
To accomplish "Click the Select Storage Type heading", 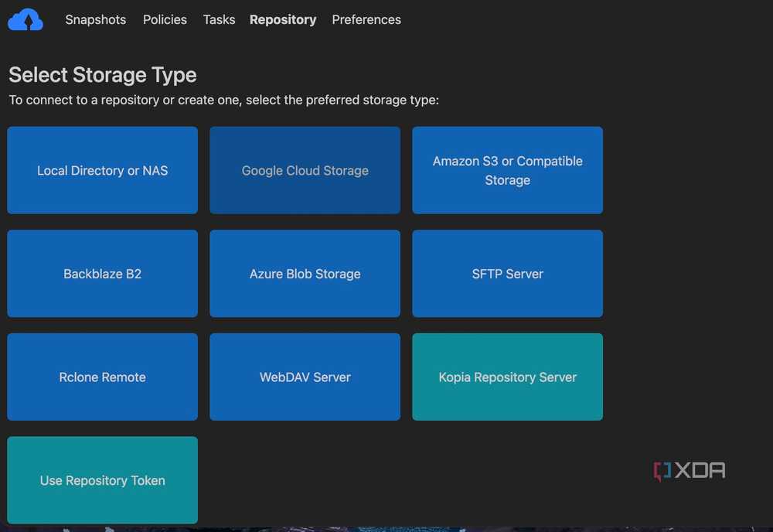I will tap(103, 75).
